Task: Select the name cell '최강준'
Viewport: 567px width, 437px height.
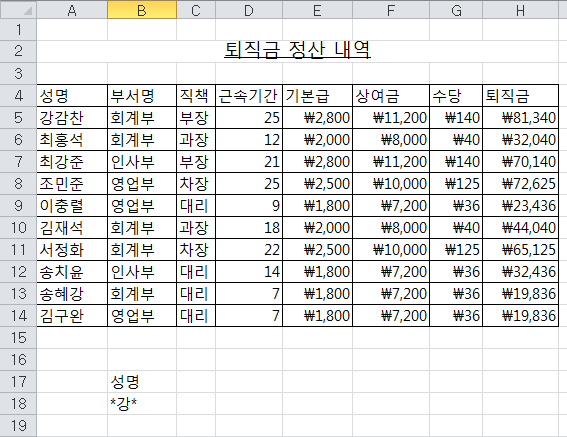Action: point(72,161)
